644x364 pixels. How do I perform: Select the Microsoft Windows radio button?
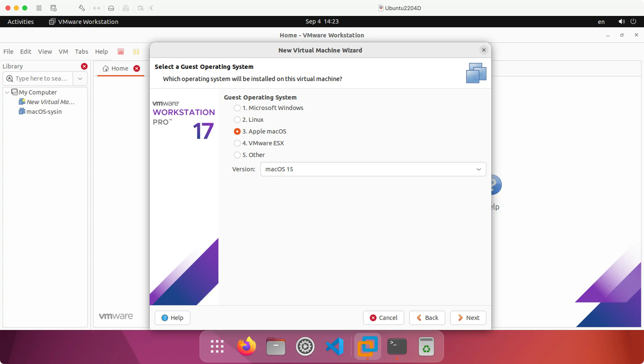click(x=237, y=108)
